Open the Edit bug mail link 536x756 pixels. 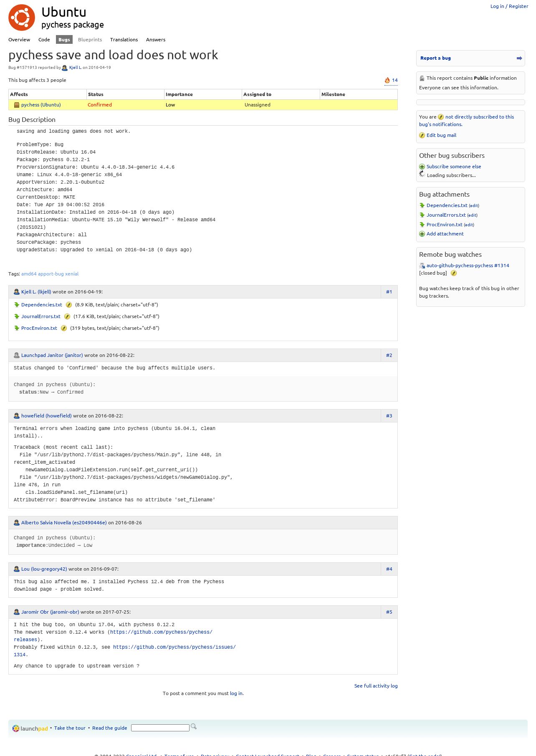[x=441, y=135]
